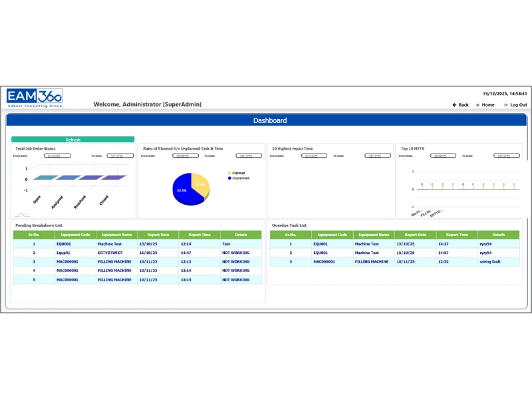Click the Equp01 equipment code link
The height and width of the screenshot is (399, 532).
(x=64, y=253)
